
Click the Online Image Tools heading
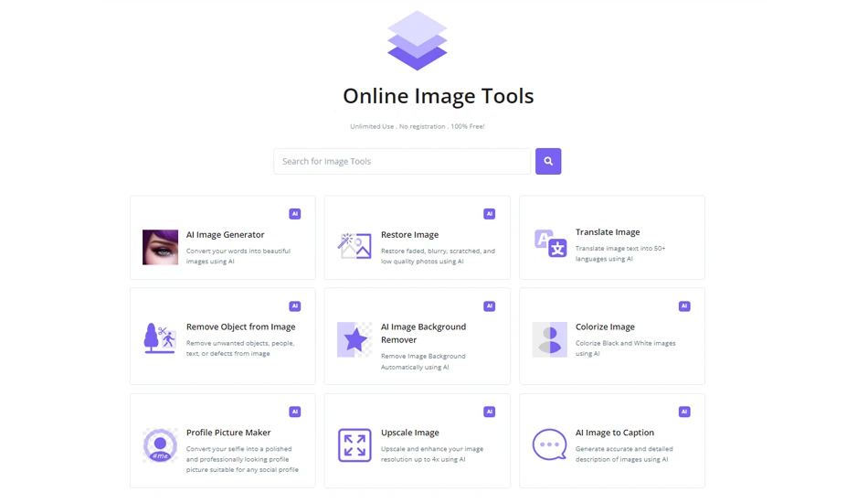[x=438, y=96]
